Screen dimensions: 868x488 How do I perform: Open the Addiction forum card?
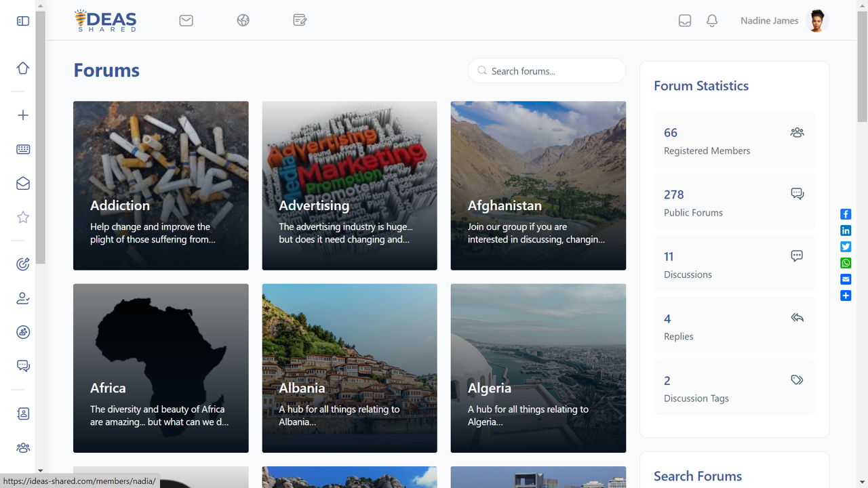(161, 186)
